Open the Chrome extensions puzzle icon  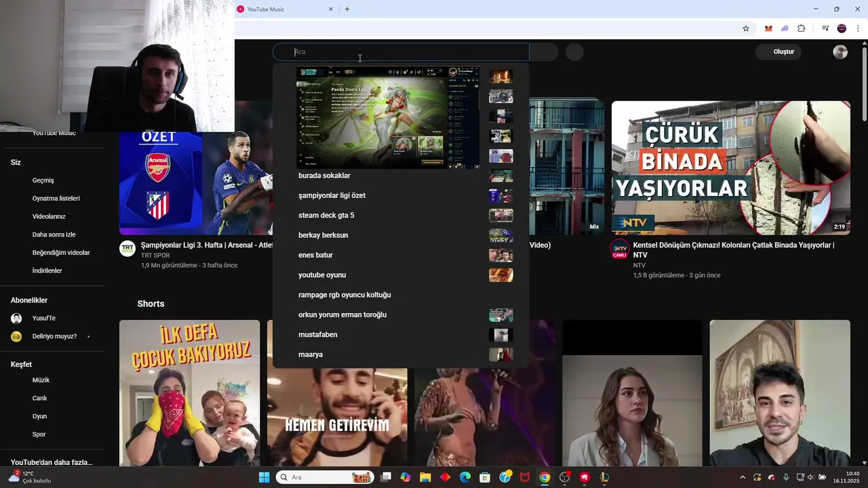click(802, 28)
